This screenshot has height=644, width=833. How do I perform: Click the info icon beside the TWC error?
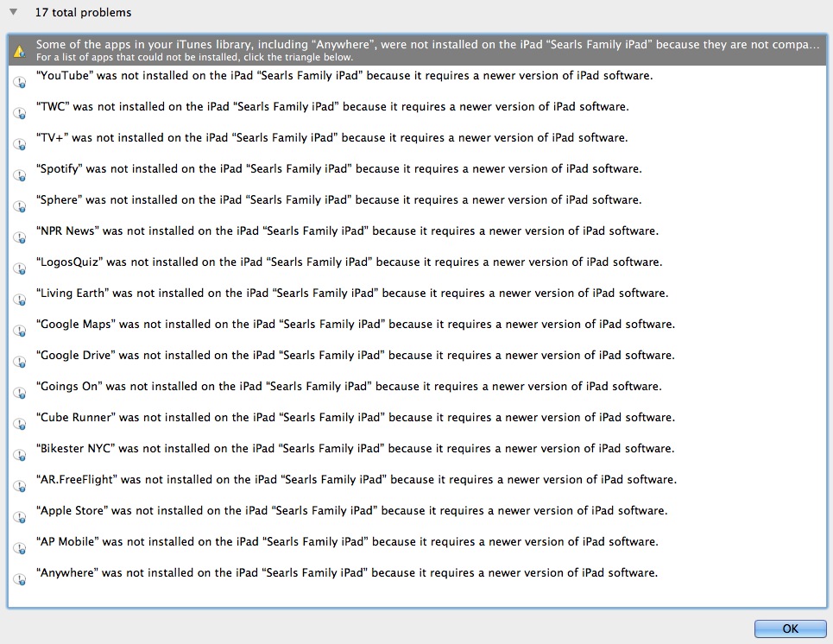[x=19, y=113]
